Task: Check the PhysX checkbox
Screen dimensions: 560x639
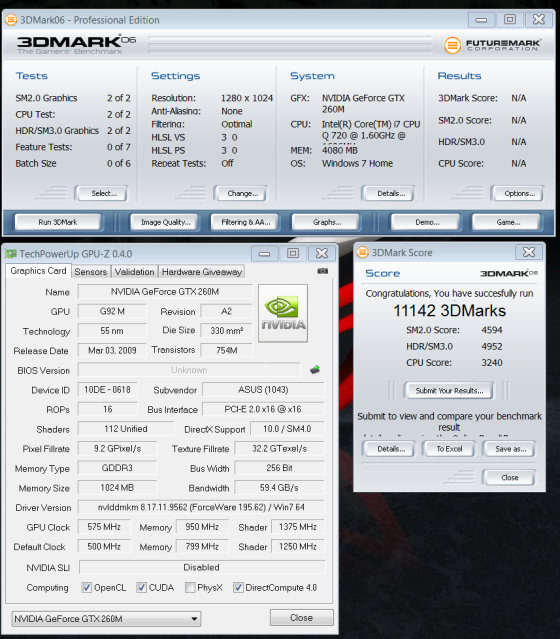Action: click(x=190, y=587)
